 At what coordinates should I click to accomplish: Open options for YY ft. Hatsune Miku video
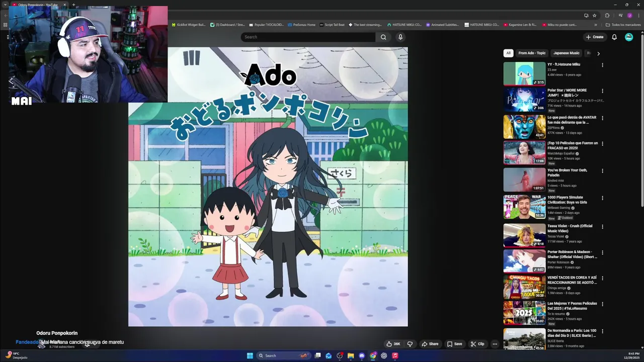pos(602,65)
